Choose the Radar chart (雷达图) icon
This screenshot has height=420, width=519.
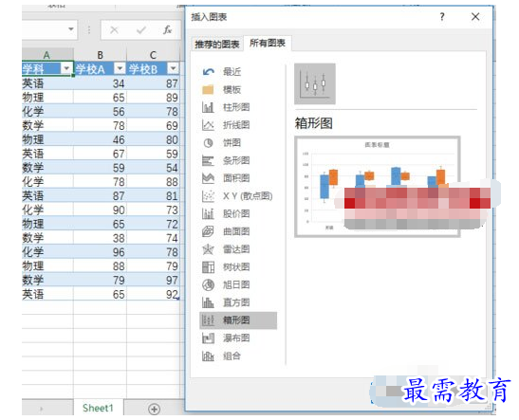(208, 249)
